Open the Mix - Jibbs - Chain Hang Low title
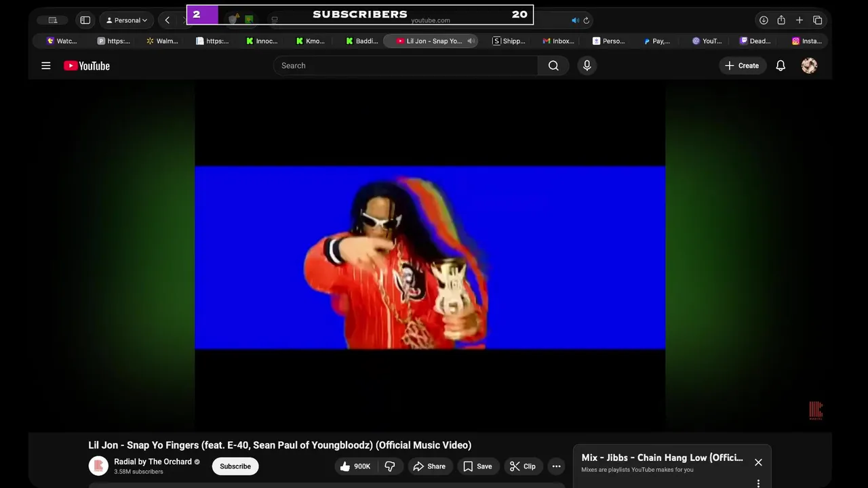 pyautogui.click(x=662, y=457)
